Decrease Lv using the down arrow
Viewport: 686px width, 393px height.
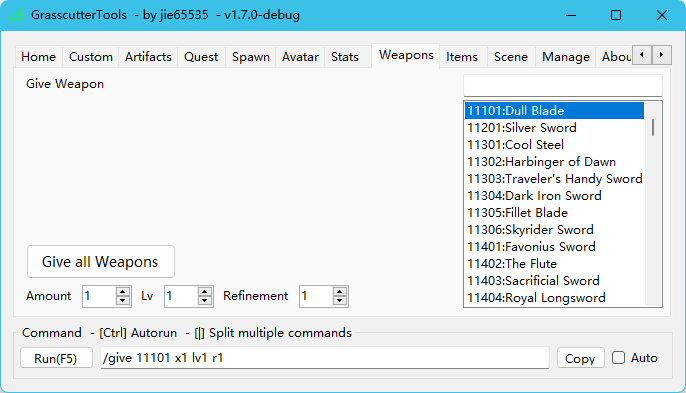click(204, 301)
